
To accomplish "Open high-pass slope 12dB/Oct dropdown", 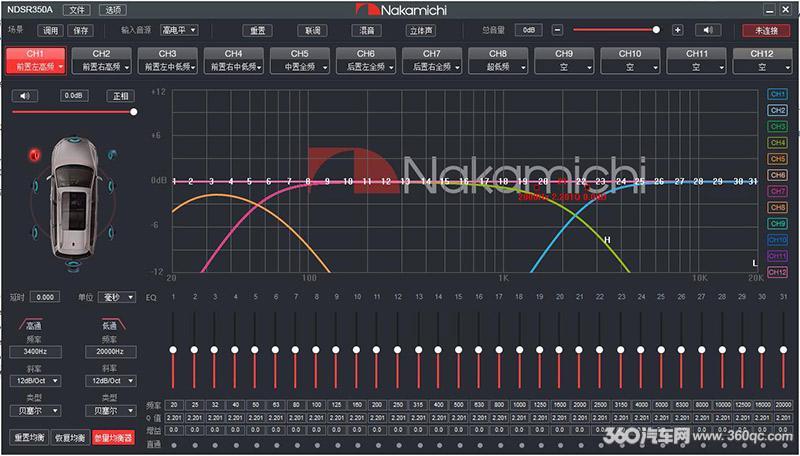I will click(x=35, y=381).
